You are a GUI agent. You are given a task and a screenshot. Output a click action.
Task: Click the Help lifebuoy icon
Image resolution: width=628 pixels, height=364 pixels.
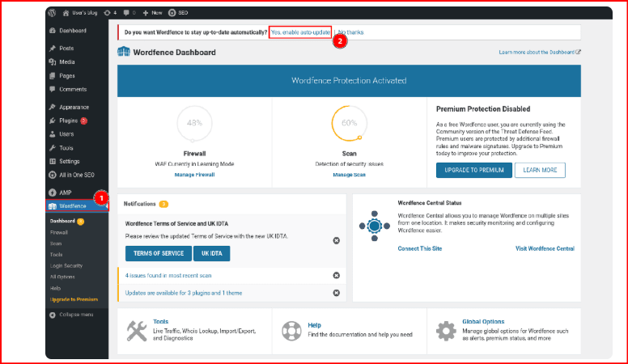click(291, 331)
